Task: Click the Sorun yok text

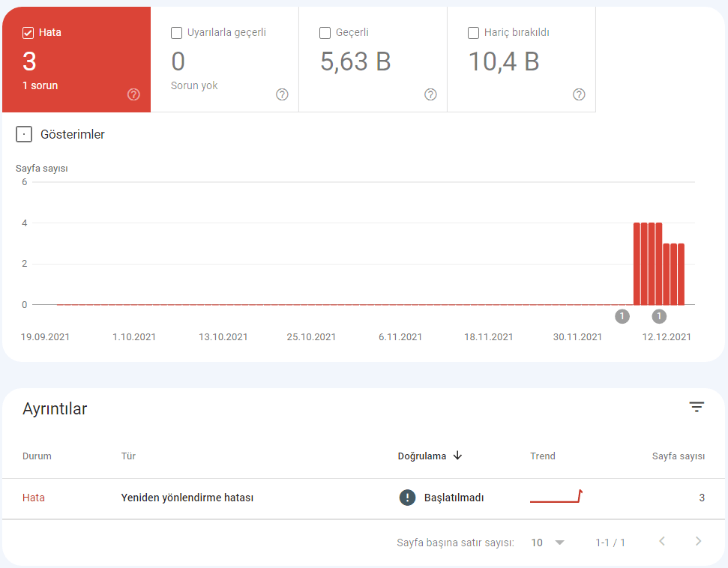Action: pyautogui.click(x=194, y=86)
